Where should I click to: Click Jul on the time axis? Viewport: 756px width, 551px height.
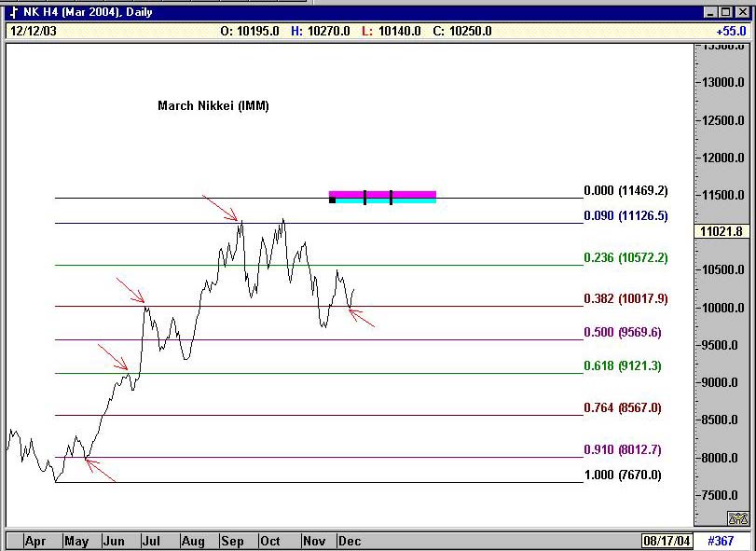tap(151, 541)
